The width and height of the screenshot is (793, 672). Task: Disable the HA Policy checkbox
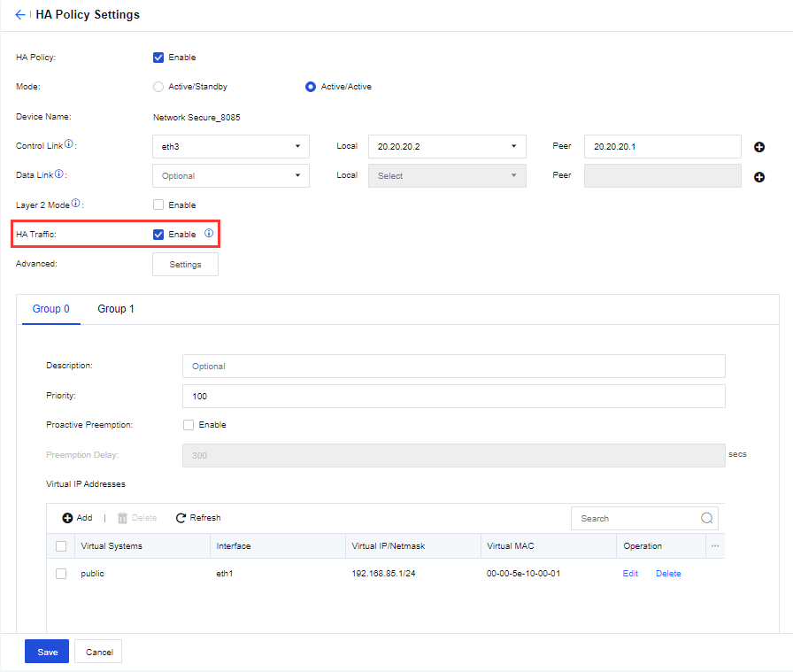pos(158,58)
